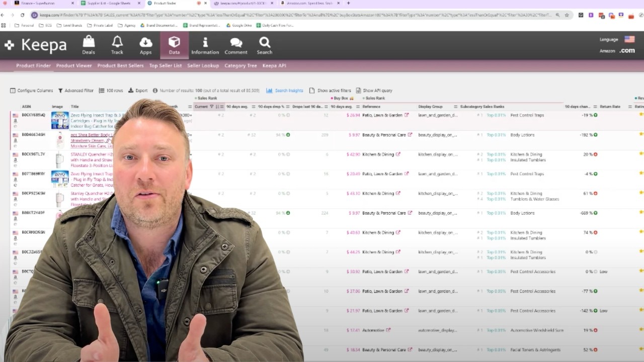
Task: Click the Search magnifier icon
Action: click(x=265, y=45)
